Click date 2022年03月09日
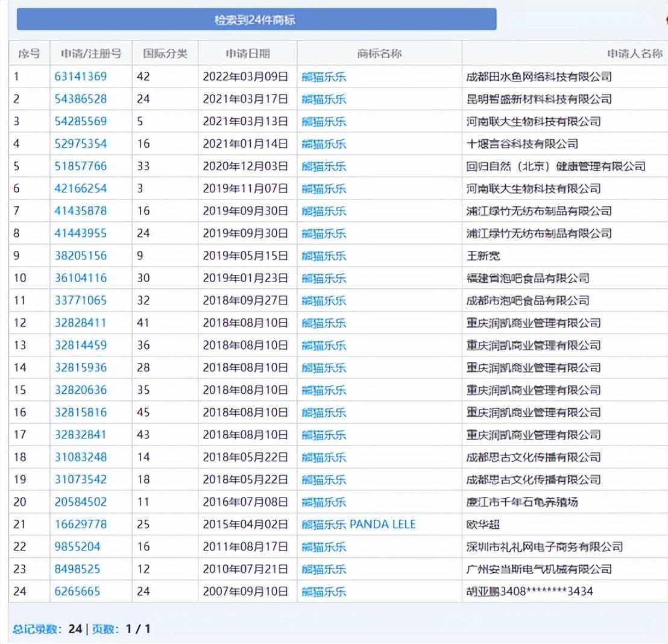 (x=245, y=77)
